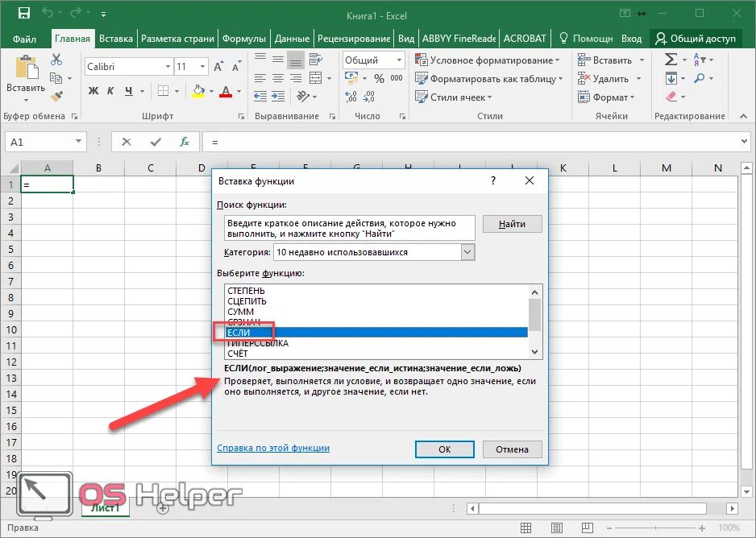Click the Percent style icon

tap(380, 78)
